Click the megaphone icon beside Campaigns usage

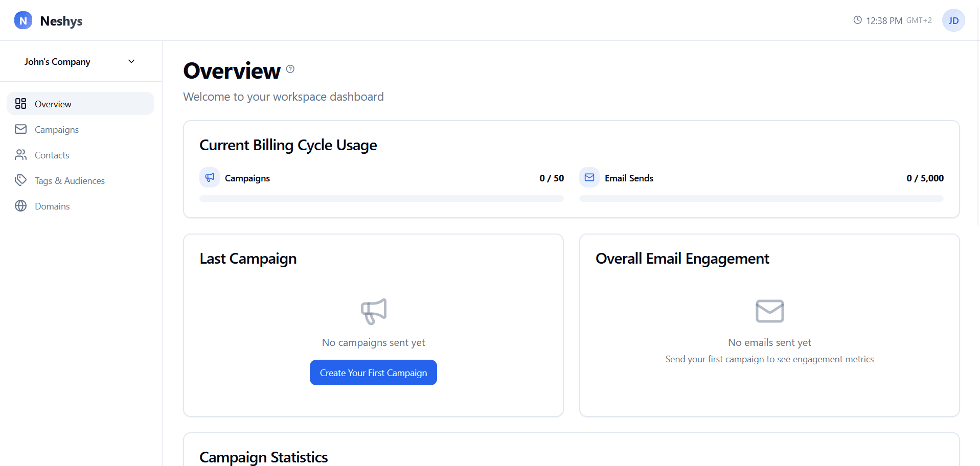coord(210,177)
